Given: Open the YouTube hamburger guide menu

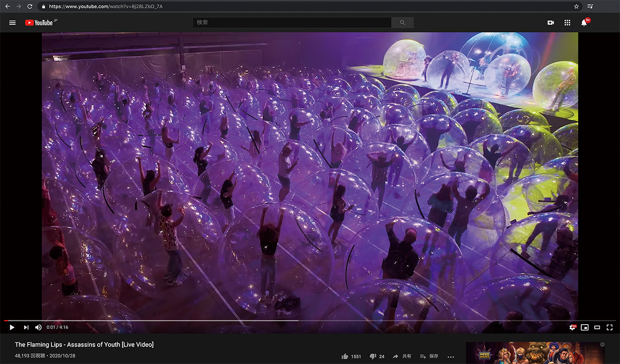Looking at the screenshot, I should [x=12, y=23].
